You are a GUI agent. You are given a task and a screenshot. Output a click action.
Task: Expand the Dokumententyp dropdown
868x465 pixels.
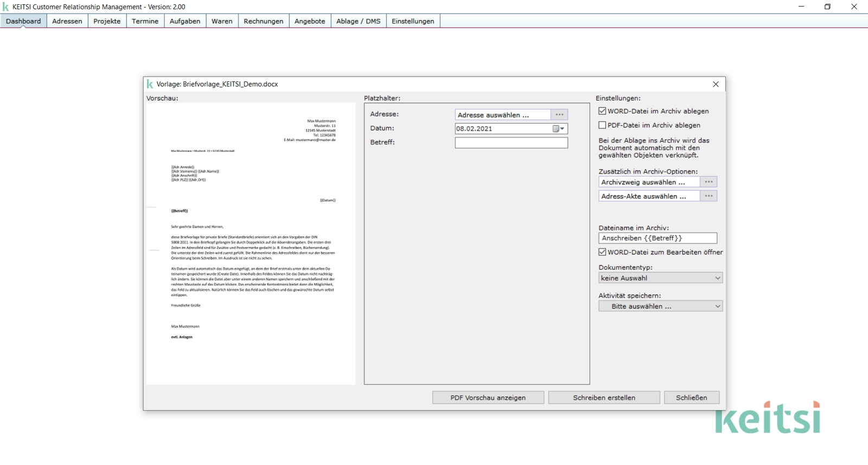[x=660, y=278]
